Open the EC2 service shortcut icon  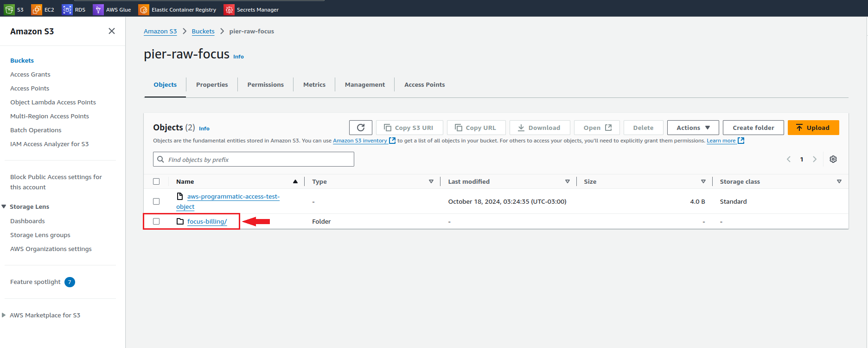coord(37,9)
